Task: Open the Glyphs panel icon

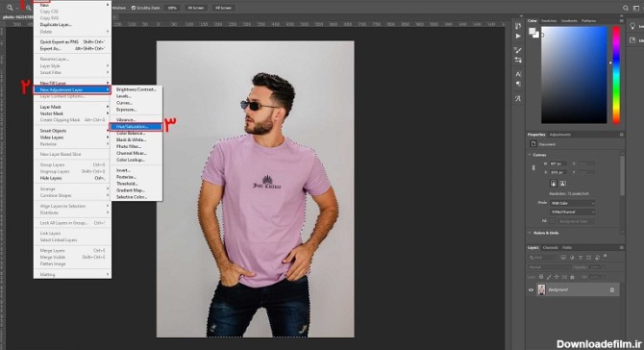Action: (518, 99)
